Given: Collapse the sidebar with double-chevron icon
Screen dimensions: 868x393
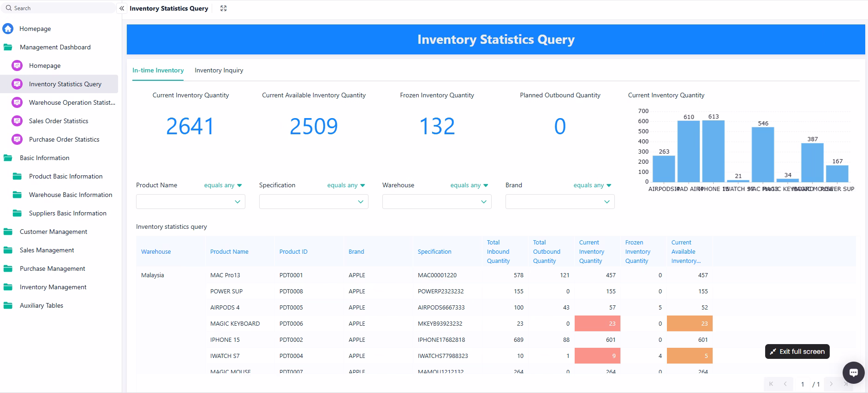Looking at the screenshot, I should [x=122, y=8].
